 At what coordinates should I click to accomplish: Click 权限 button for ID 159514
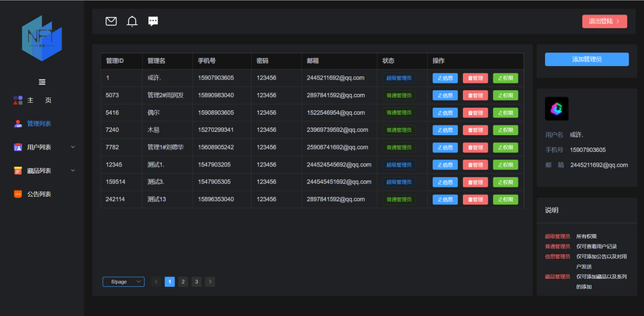tap(506, 183)
